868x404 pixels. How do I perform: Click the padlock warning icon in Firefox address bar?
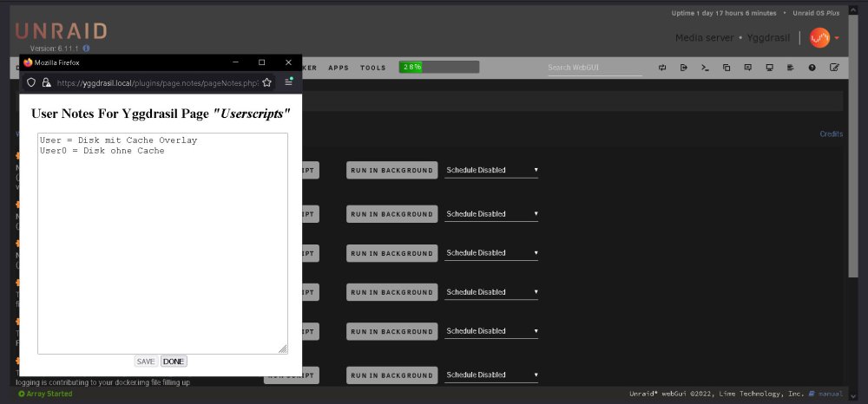tap(47, 82)
